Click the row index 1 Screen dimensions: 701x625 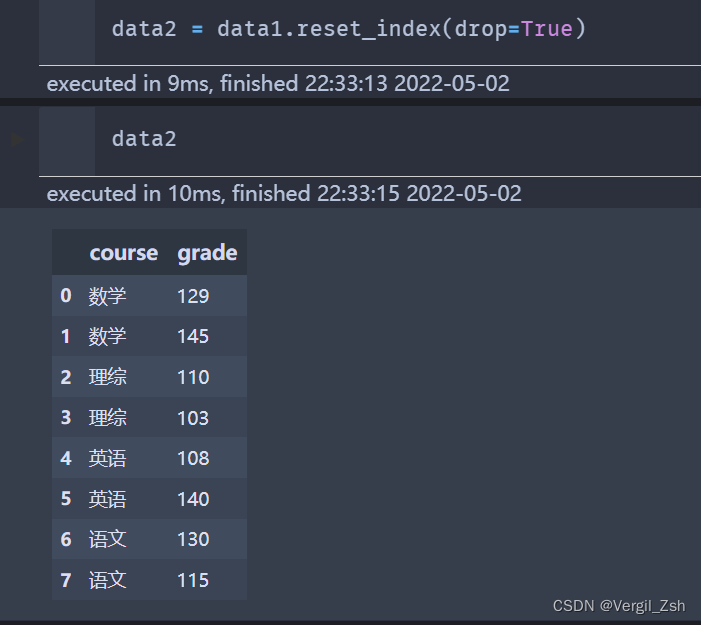(66, 336)
